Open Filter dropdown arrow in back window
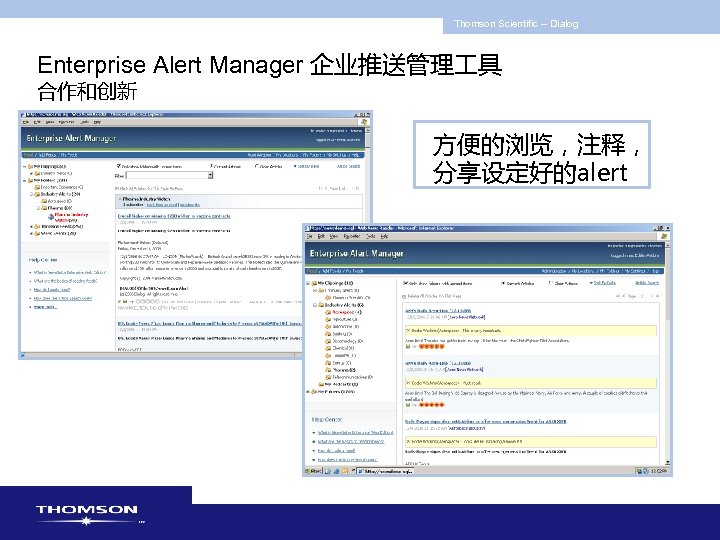Image resolution: width=720 pixels, height=540 pixels. (x=210, y=175)
